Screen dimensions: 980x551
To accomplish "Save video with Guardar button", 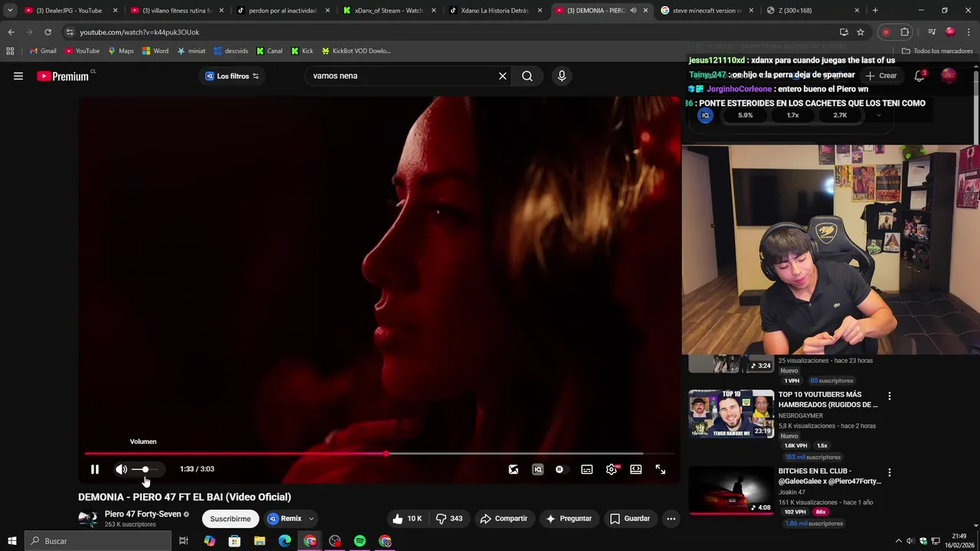I will (629, 519).
